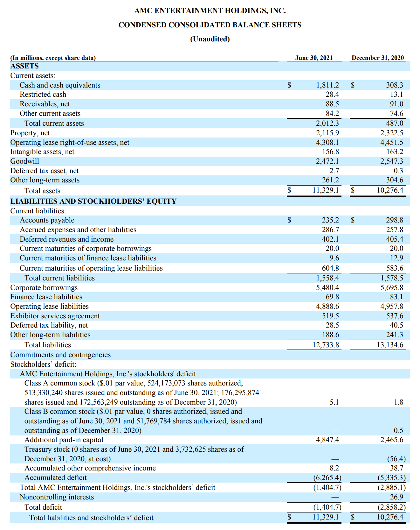Select operating lease maturities value '604.8'
The image size is (420, 530).
pyautogui.click(x=331, y=268)
